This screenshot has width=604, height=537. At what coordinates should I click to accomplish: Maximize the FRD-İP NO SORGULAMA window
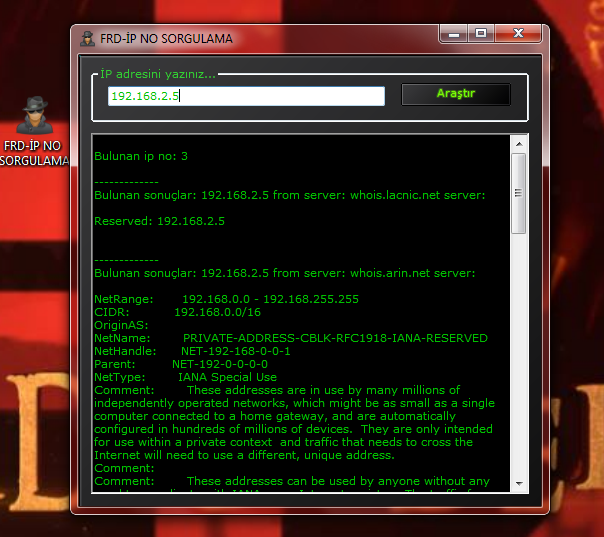pyautogui.click(x=481, y=34)
